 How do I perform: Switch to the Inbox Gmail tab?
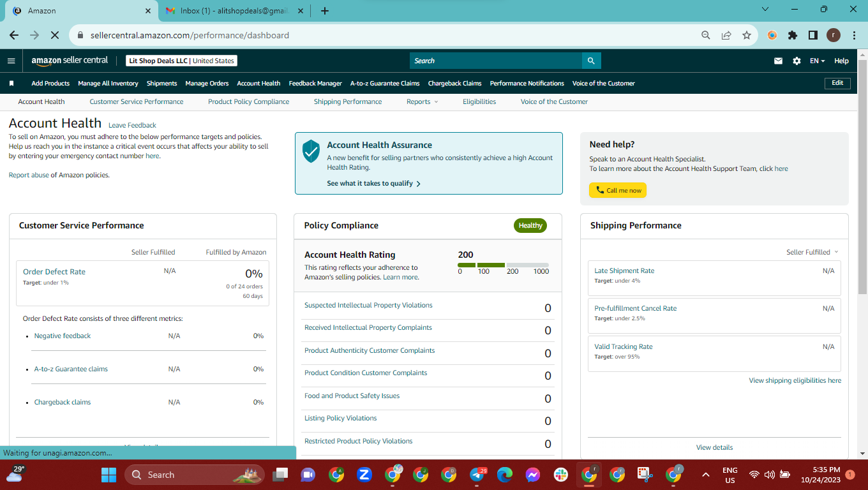(x=235, y=11)
